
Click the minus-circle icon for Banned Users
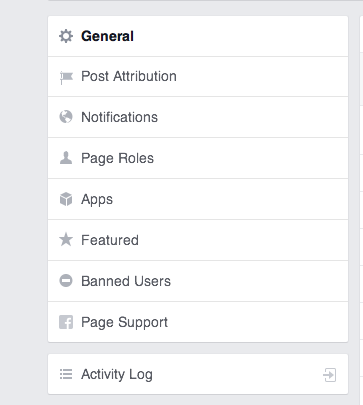point(66,281)
